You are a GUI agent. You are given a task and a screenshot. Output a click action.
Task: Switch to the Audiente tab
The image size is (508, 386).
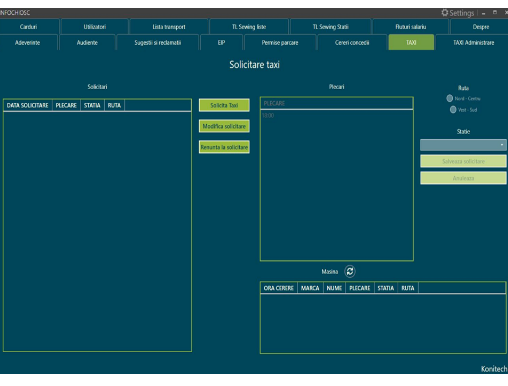pyautogui.click(x=87, y=42)
